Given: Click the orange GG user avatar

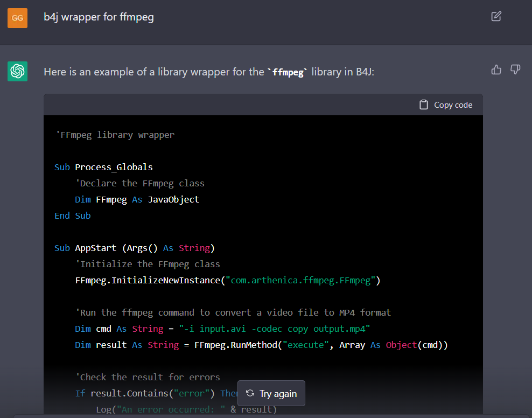Looking at the screenshot, I should (x=17, y=18).
